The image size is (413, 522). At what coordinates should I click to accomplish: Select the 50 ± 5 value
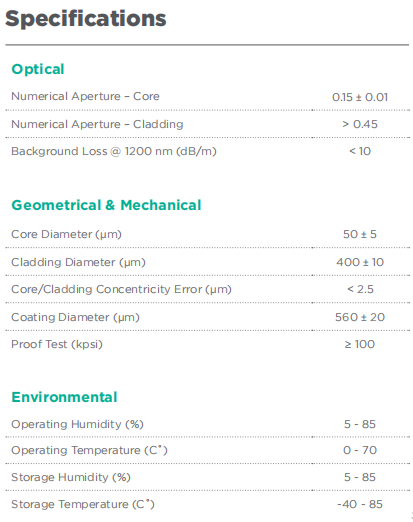[x=360, y=234]
